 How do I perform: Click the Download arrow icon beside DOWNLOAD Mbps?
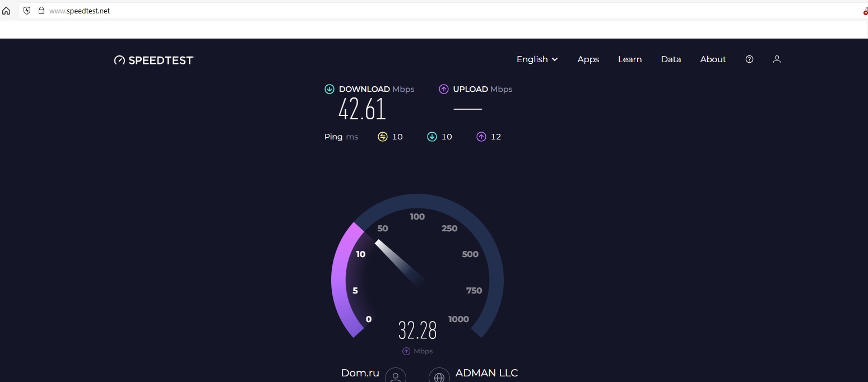click(x=329, y=89)
